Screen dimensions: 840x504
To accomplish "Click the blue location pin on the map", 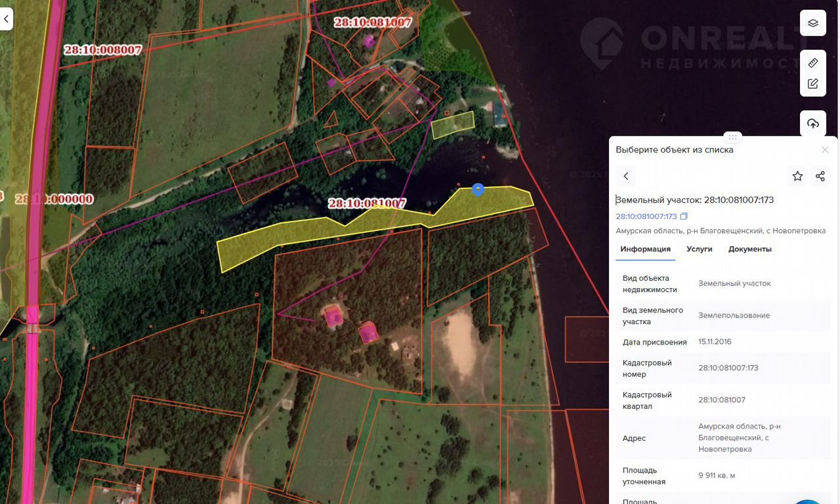I will point(478,190).
